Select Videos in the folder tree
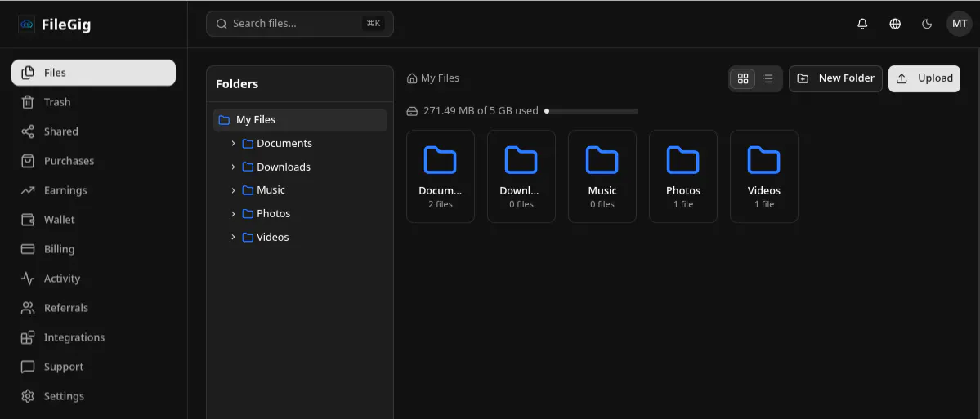The image size is (980, 419). 272,238
